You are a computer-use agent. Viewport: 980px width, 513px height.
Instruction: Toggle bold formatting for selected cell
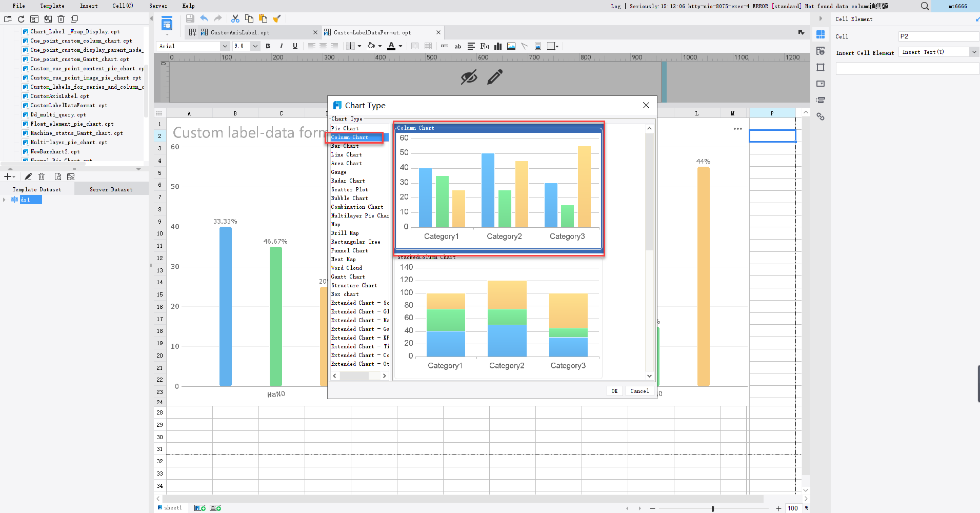click(x=268, y=46)
